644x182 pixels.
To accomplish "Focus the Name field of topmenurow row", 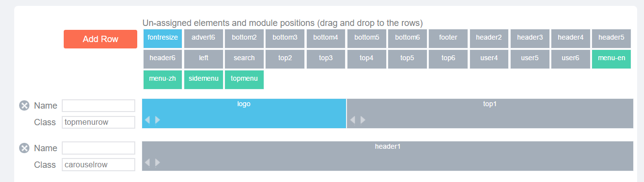I will [99, 106].
